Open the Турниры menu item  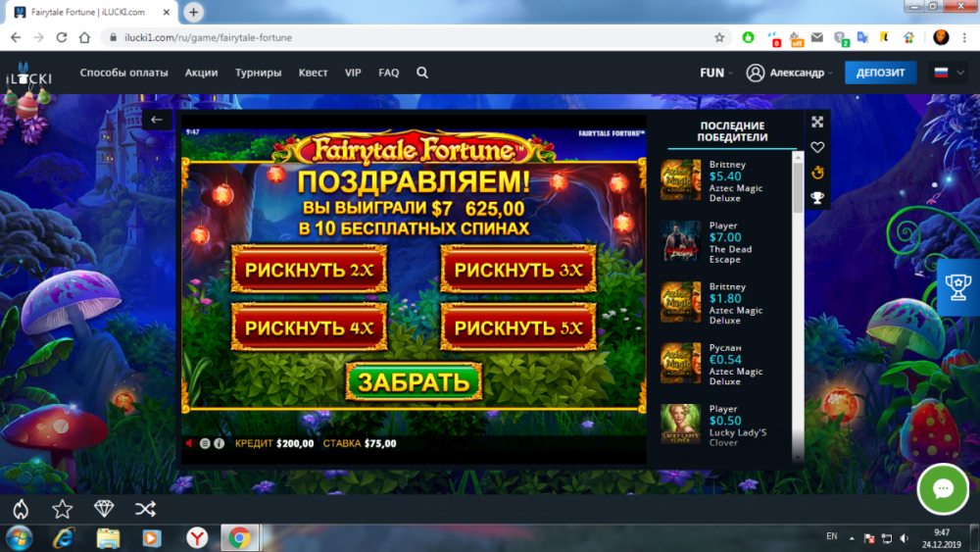[258, 73]
